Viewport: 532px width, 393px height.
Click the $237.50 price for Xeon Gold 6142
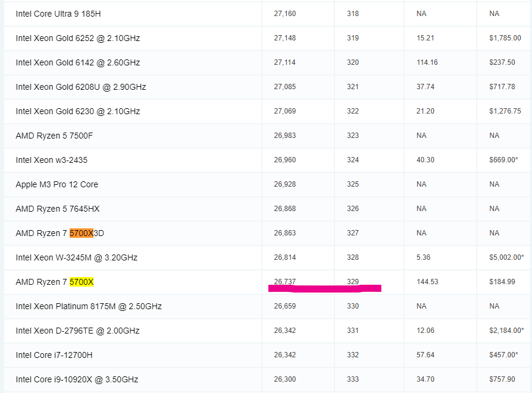click(502, 62)
